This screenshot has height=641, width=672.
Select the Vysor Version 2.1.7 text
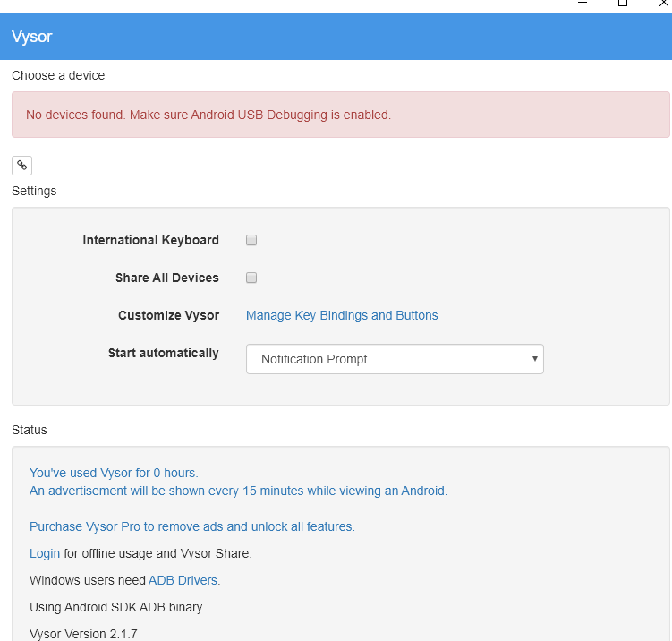coord(83,634)
